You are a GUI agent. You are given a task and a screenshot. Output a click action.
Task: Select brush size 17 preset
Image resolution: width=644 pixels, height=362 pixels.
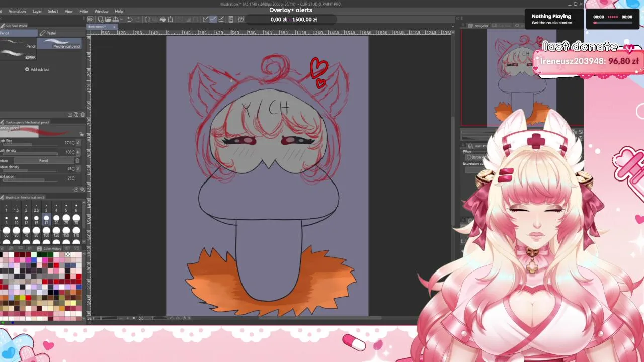tap(46, 219)
